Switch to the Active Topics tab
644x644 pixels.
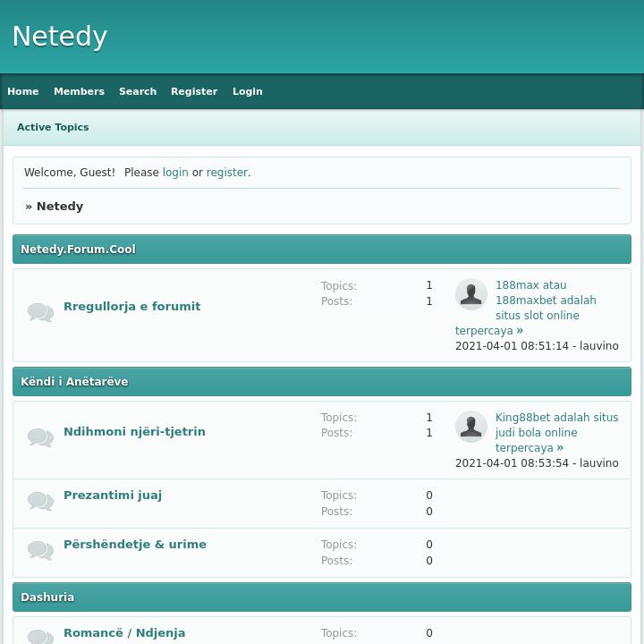pos(53,127)
